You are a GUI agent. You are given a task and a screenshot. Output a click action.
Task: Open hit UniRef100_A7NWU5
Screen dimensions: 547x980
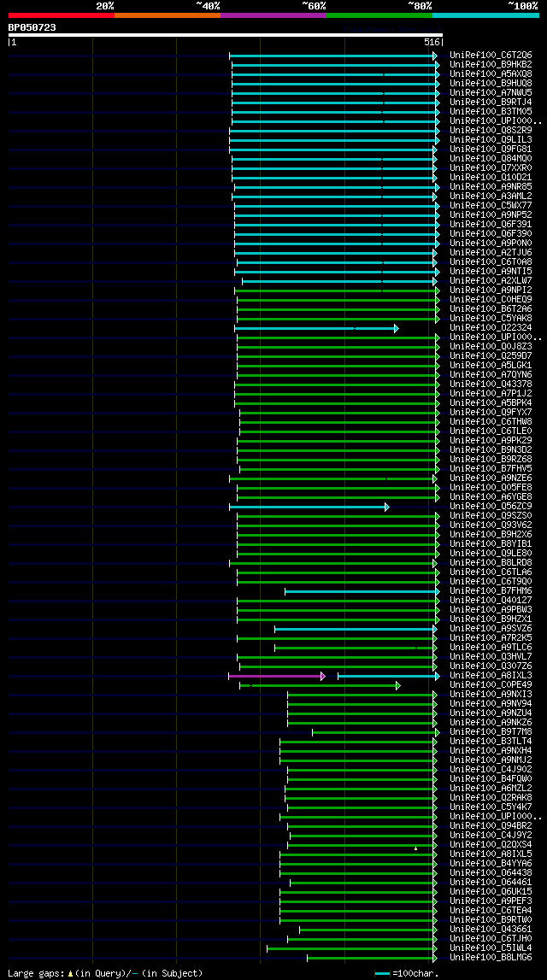point(491,93)
